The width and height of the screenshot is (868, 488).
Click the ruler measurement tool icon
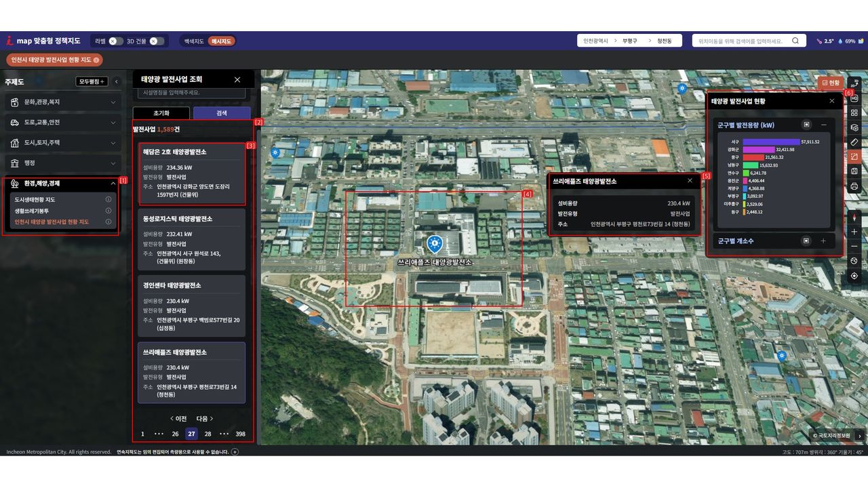(854, 142)
